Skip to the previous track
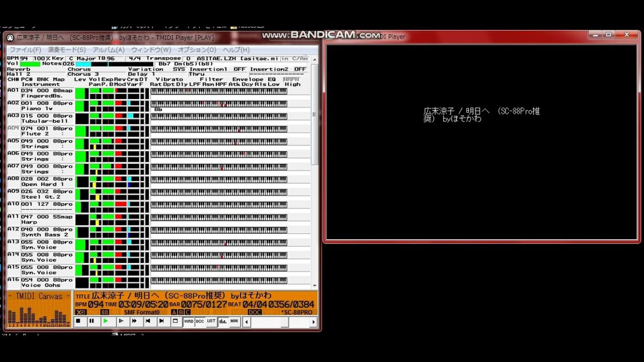Viewport: 644px width, 362px height. (x=148, y=321)
